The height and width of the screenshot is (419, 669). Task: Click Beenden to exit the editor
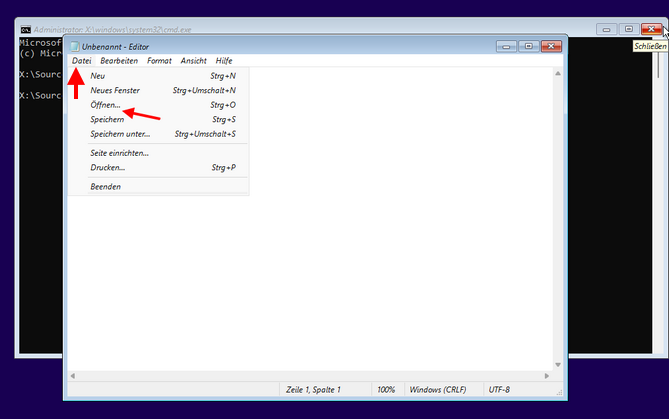105,187
